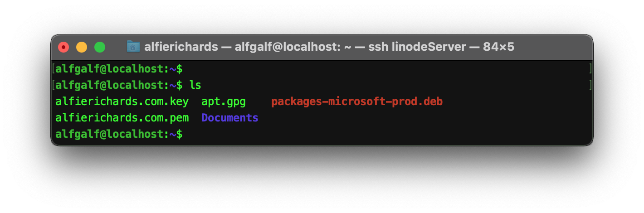Click the right bracket mark on first line
644x213 pixels.
coord(590,69)
